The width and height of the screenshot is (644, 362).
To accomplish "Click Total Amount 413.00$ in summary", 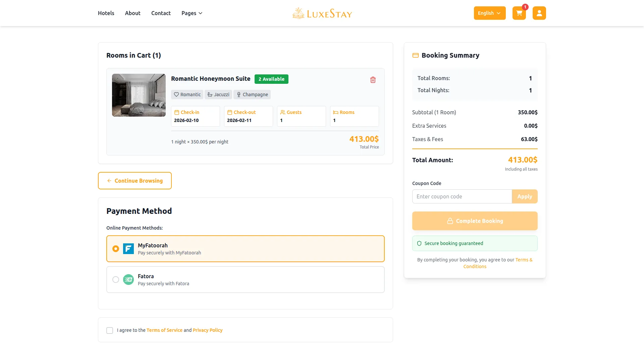I will 523,160.
